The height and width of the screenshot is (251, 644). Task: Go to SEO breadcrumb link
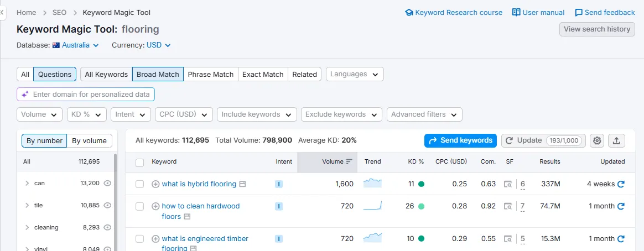[x=60, y=13]
